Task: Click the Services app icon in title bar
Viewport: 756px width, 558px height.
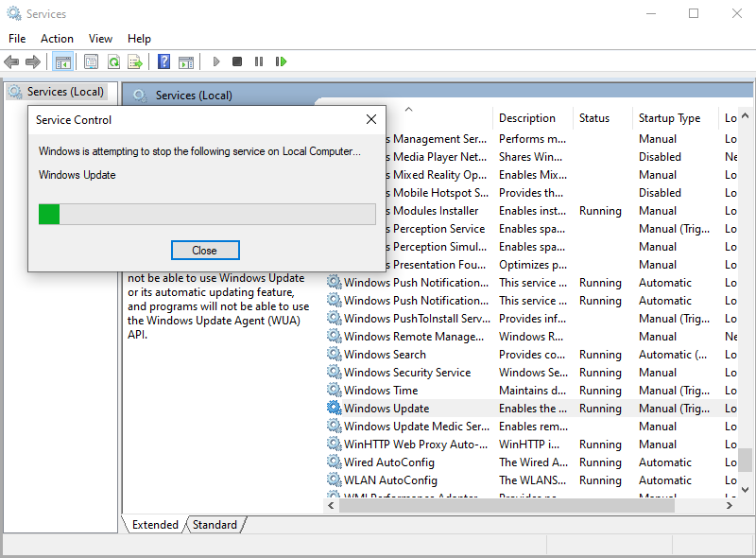Action: coord(14,13)
